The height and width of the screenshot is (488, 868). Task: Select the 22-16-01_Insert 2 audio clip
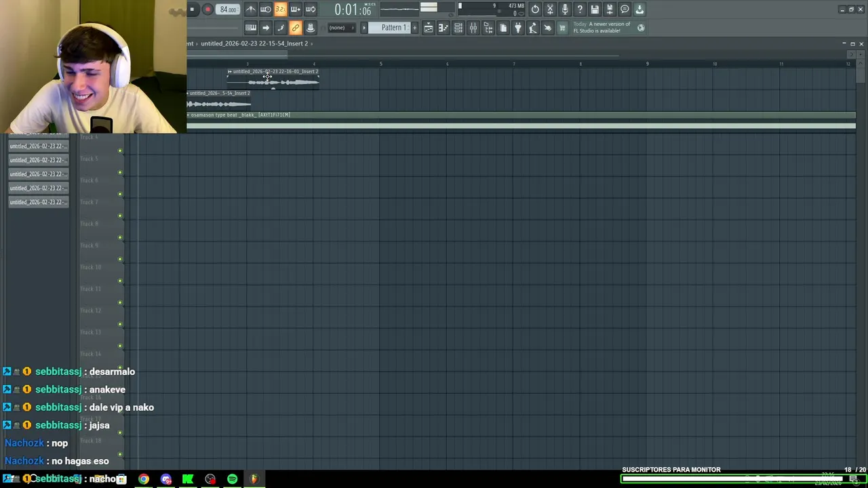tap(273, 77)
